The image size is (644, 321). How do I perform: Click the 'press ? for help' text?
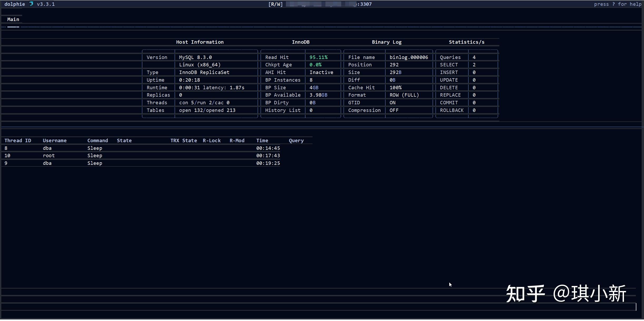click(x=617, y=4)
